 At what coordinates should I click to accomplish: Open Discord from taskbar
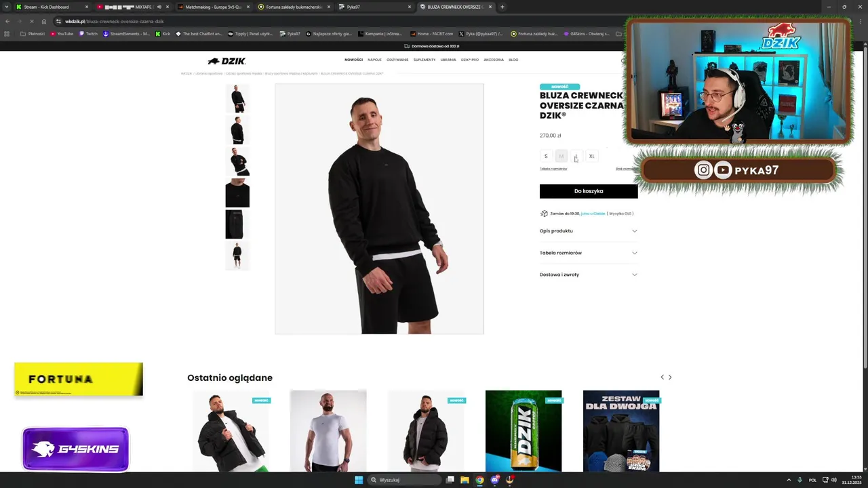[495, 480]
